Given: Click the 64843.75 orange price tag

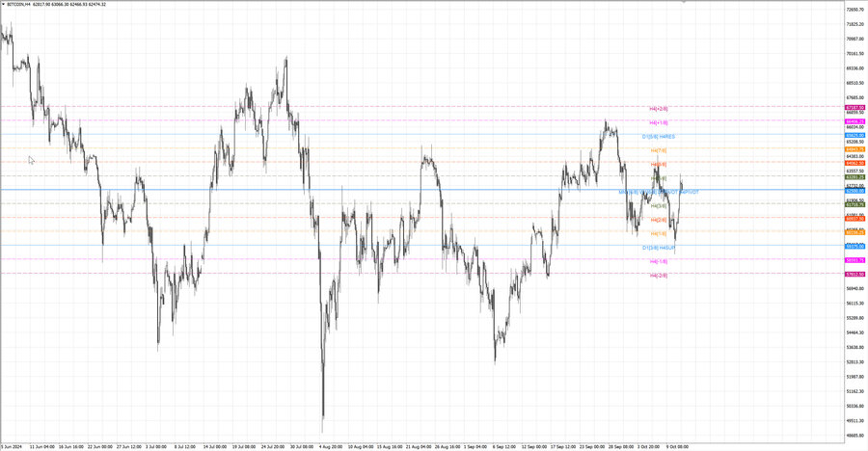Looking at the screenshot, I should point(855,149).
